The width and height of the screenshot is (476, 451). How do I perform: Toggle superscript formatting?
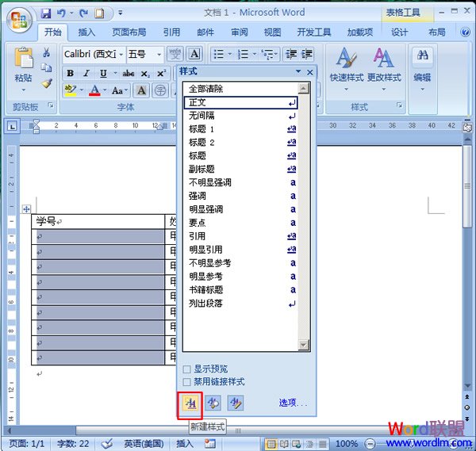[161, 73]
